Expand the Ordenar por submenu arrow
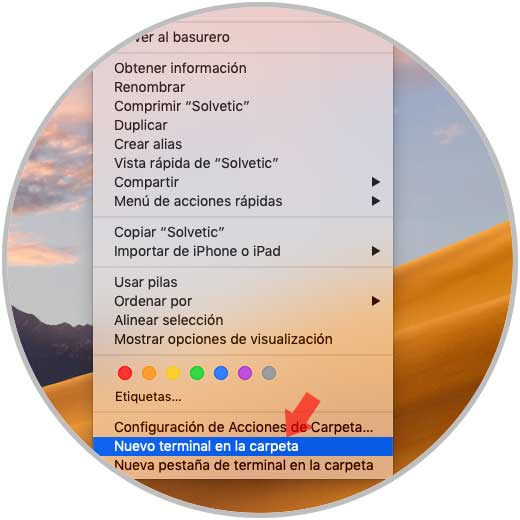Screen dimensions: 520x520 pyautogui.click(x=376, y=301)
